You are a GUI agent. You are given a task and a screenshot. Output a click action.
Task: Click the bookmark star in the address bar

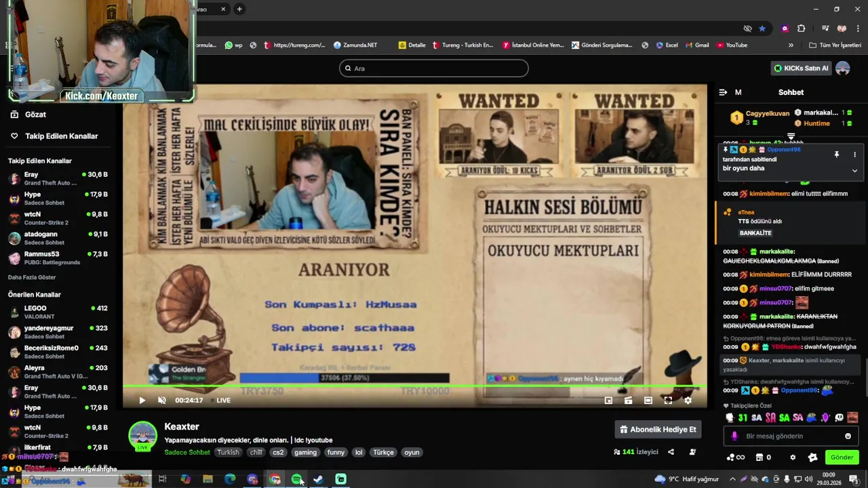click(x=762, y=28)
